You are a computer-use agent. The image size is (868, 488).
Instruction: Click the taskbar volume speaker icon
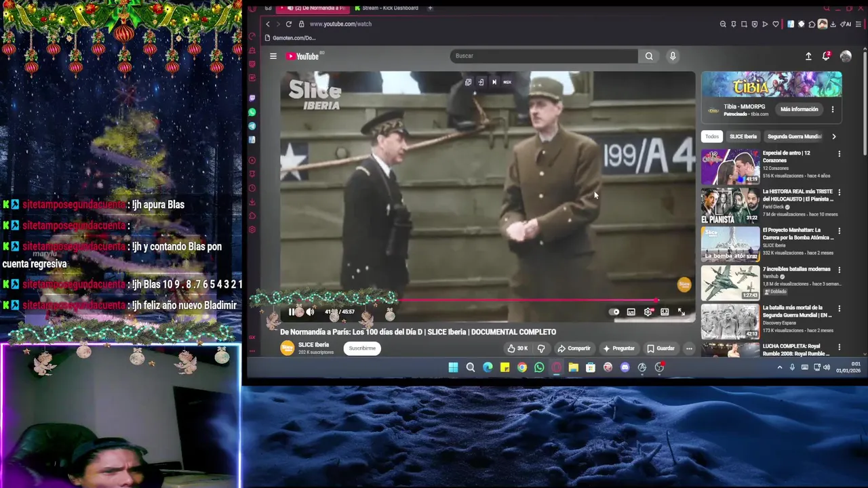coord(826,367)
